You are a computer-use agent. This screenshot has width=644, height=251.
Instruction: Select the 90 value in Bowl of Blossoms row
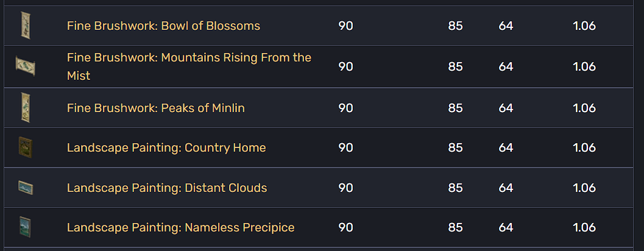[345, 26]
